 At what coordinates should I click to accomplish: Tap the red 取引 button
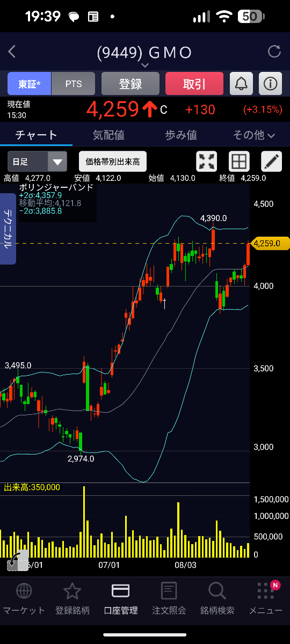tap(194, 84)
